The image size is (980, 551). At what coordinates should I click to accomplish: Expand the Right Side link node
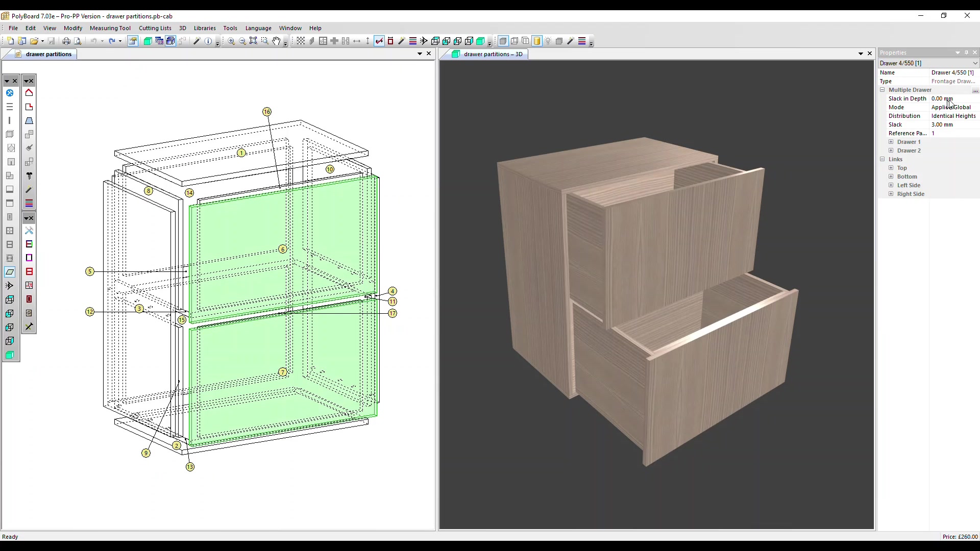[x=891, y=194]
